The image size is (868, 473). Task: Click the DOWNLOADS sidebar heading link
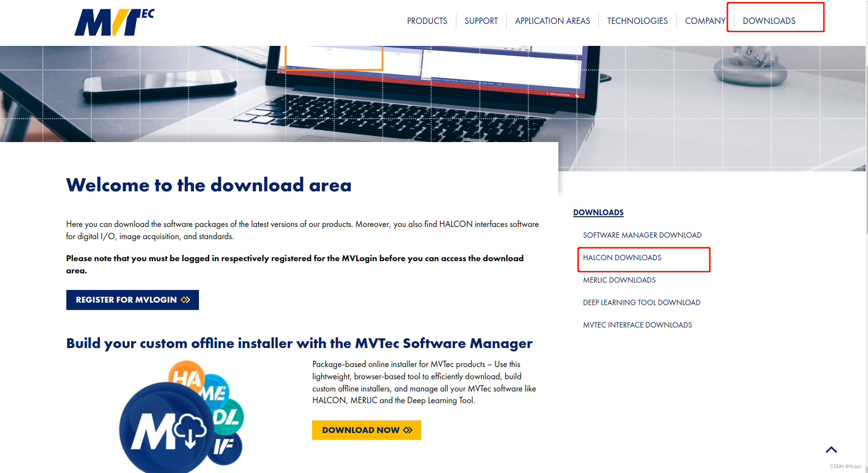[x=598, y=212]
